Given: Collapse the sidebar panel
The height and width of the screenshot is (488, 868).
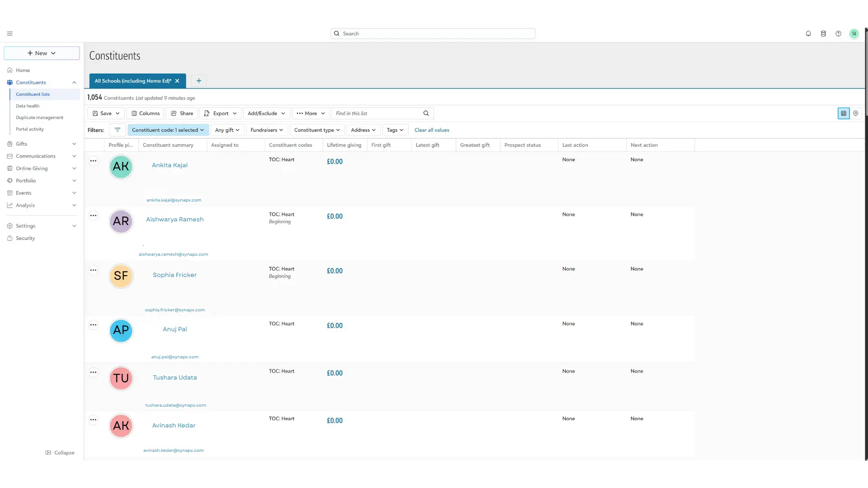Looking at the screenshot, I should click(60, 453).
